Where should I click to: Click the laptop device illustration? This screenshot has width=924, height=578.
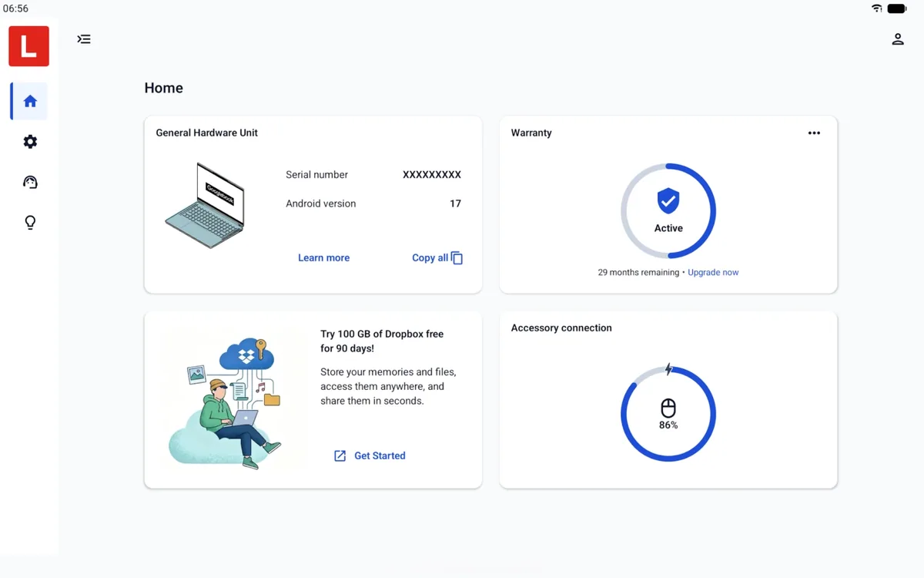pos(205,206)
